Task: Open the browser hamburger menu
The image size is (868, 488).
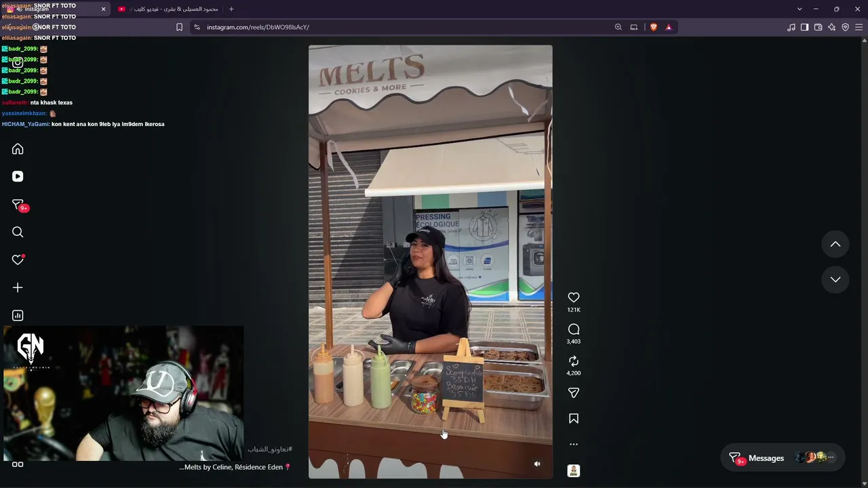Action: click(x=859, y=27)
